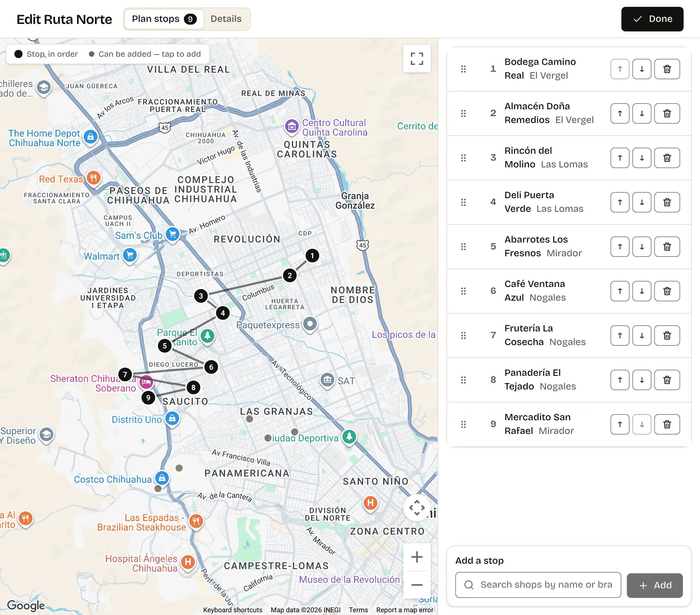Screen dimensions: 700x615
Task: Open the map Terms link
Action: coord(358,610)
